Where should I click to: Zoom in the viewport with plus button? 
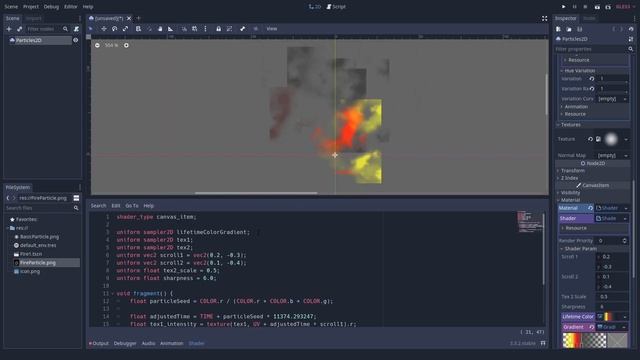coord(126,45)
